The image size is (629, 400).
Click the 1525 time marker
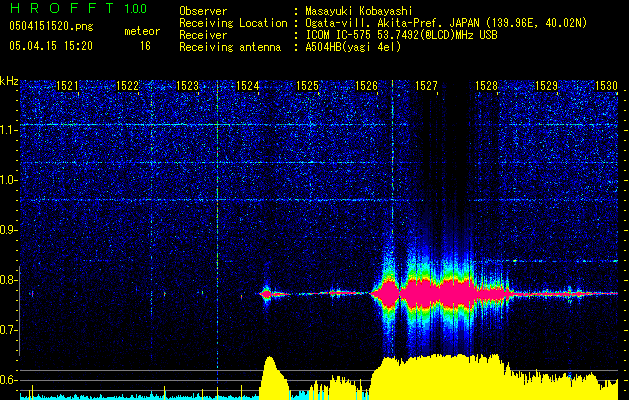click(x=307, y=85)
